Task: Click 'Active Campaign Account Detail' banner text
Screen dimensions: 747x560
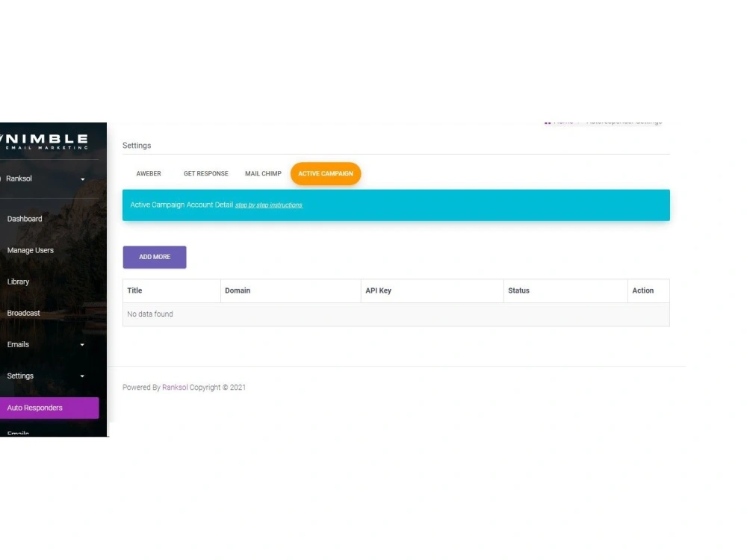Action: click(182, 205)
